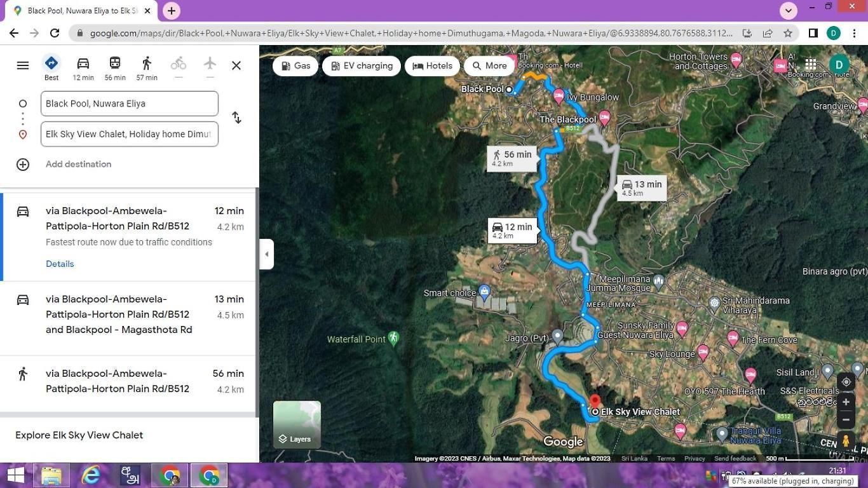Viewport: 868px width, 488px height.
Task: Share this page from the address bar
Action: (x=768, y=33)
